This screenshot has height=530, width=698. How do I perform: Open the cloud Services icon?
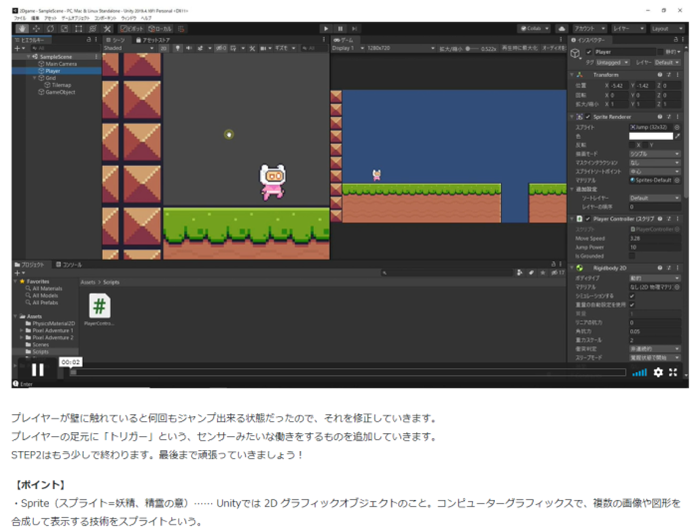[562, 28]
